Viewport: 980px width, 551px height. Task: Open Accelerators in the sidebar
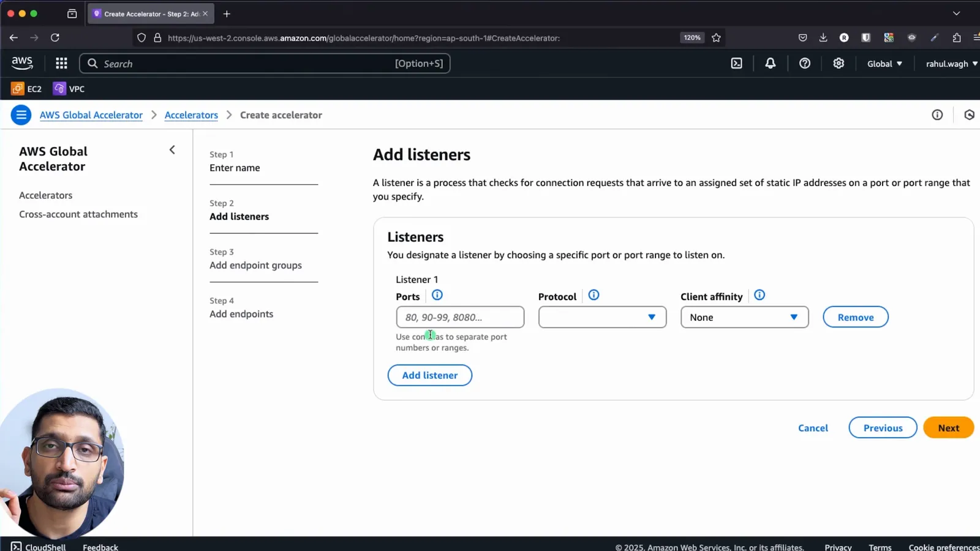tap(45, 195)
